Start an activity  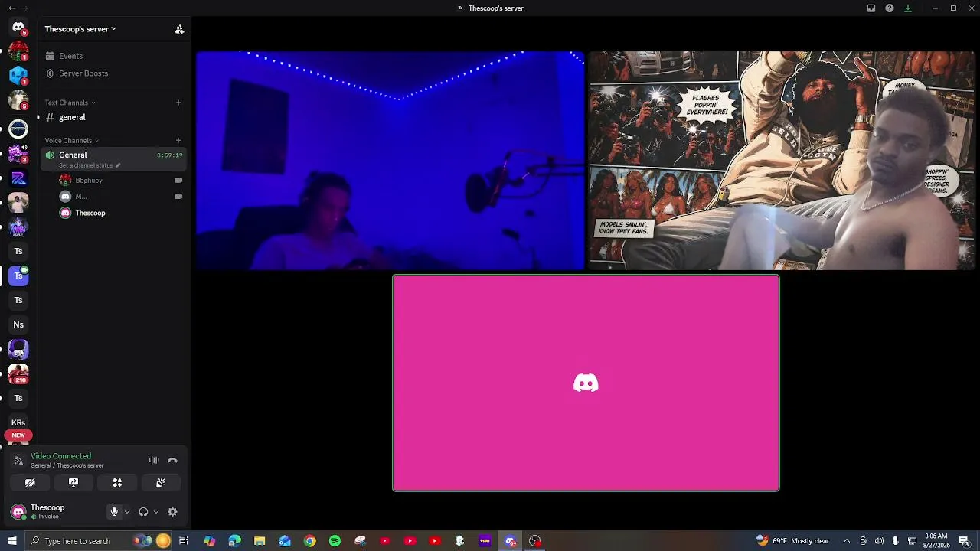pyautogui.click(x=117, y=483)
